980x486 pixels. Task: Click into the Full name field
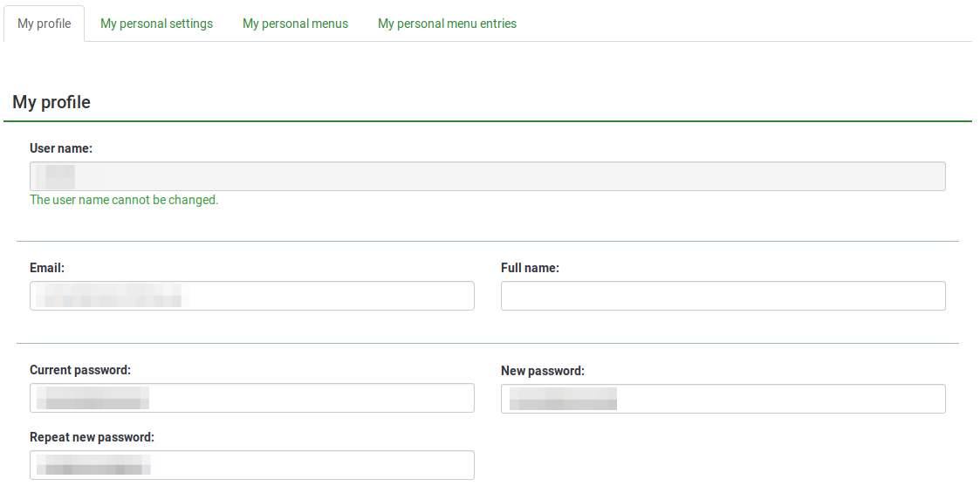(x=723, y=296)
